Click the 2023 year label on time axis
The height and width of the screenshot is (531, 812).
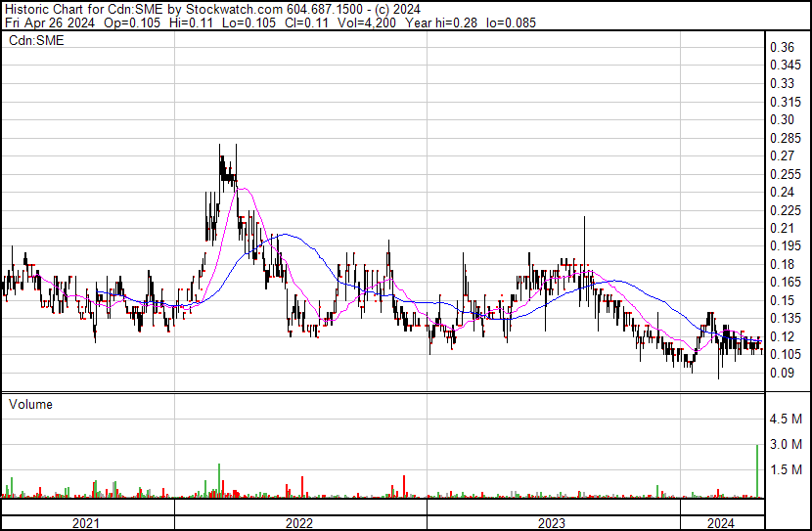552,523
